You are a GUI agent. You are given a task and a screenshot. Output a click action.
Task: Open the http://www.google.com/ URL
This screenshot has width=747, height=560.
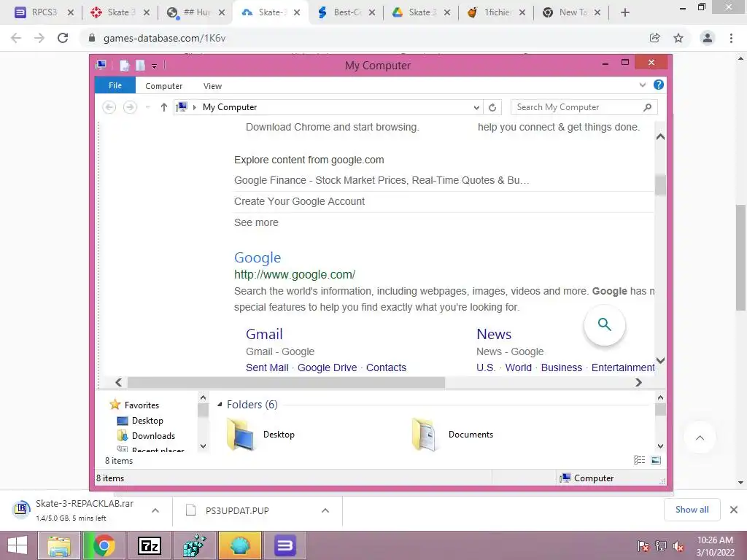coord(295,275)
